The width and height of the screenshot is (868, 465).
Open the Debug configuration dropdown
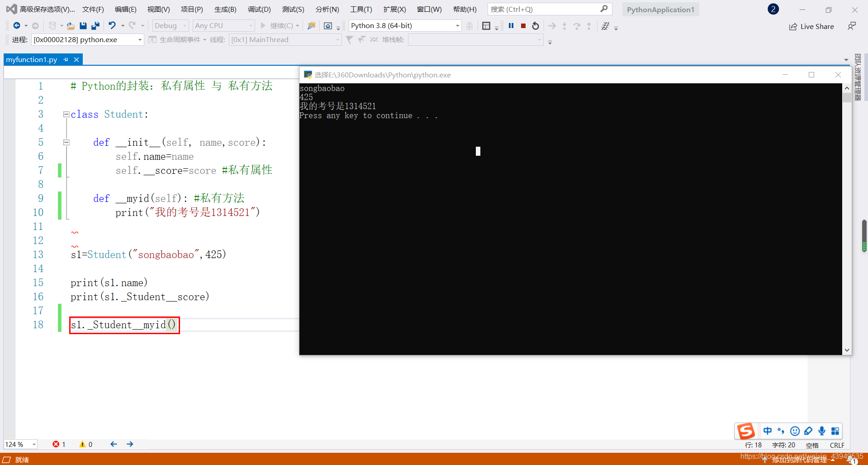[170, 26]
